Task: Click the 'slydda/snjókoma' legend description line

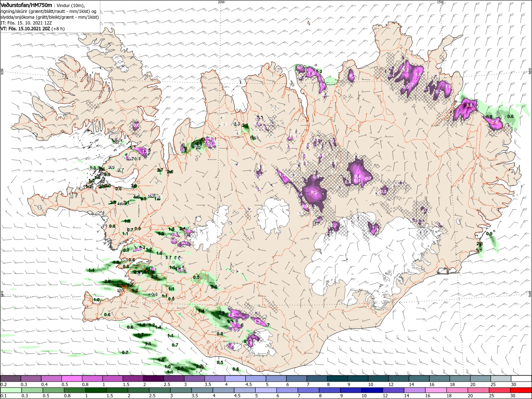Action: point(49,17)
